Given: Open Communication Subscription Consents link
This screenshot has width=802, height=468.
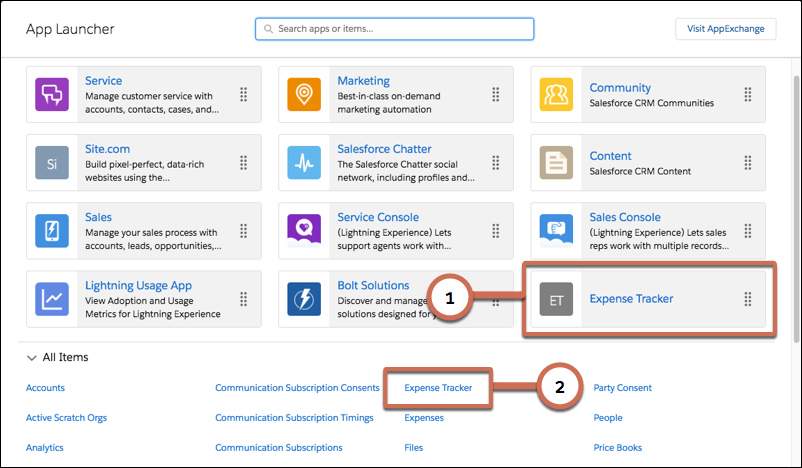Looking at the screenshot, I should (x=297, y=388).
